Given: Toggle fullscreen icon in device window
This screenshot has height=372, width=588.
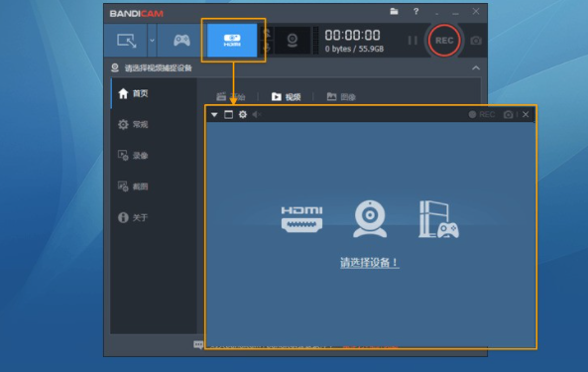Looking at the screenshot, I should pyautogui.click(x=228, y=115).
